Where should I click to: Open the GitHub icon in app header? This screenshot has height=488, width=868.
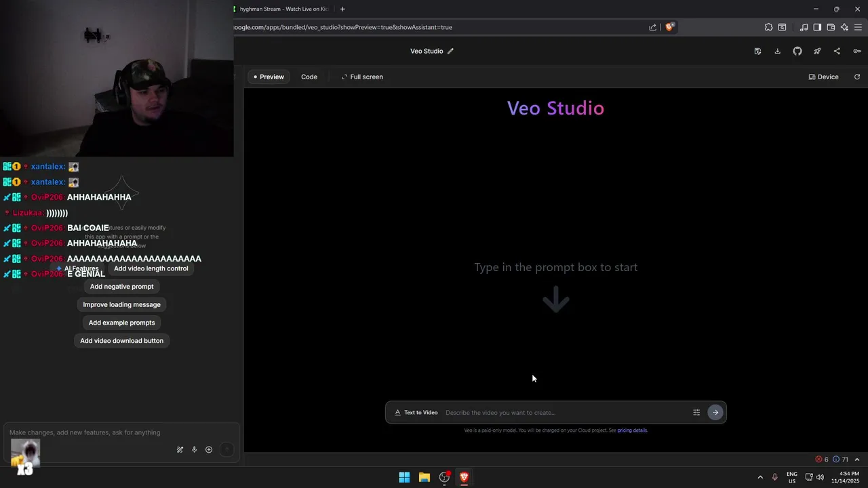(x=797, y=51)
